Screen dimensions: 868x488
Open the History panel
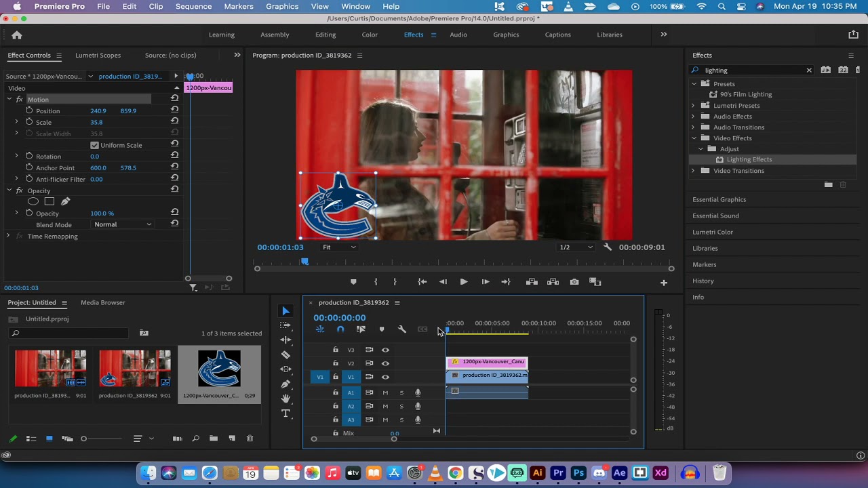click(703, 281)
